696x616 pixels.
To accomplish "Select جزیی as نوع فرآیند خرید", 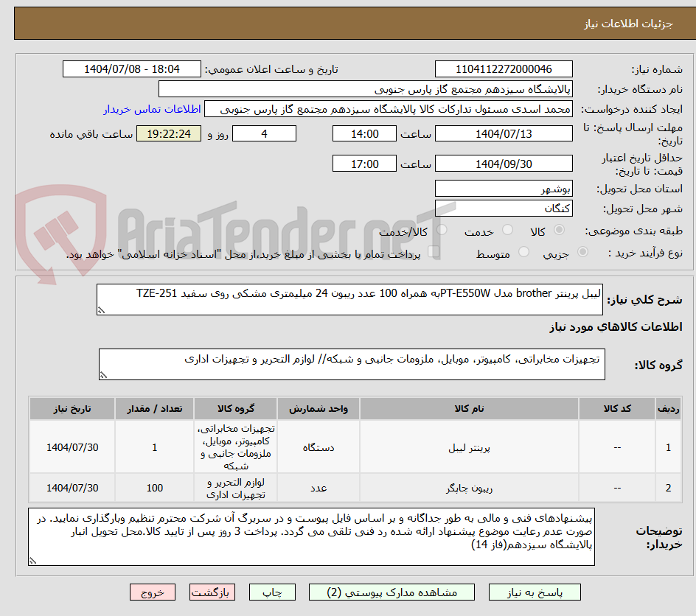I will coord(582,251).
